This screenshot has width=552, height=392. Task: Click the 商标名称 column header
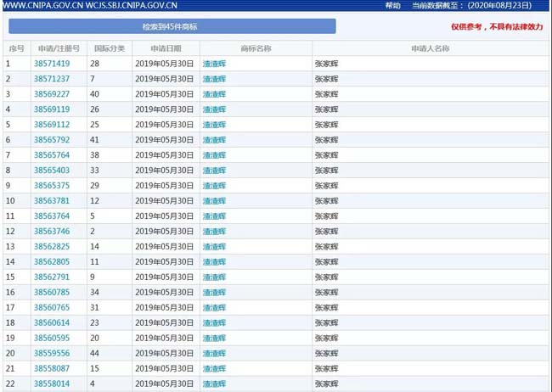tap(255, 48)
